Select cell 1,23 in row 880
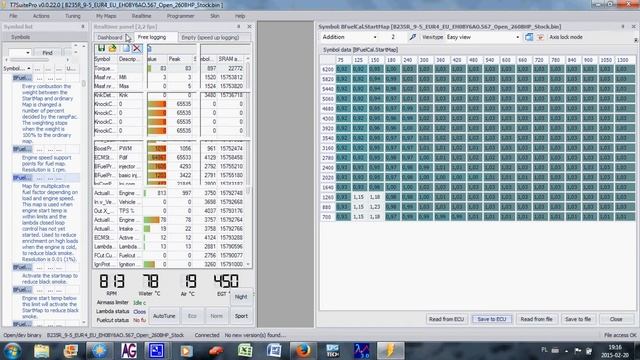The image size is (640, 360). click(x=375, y=207)
